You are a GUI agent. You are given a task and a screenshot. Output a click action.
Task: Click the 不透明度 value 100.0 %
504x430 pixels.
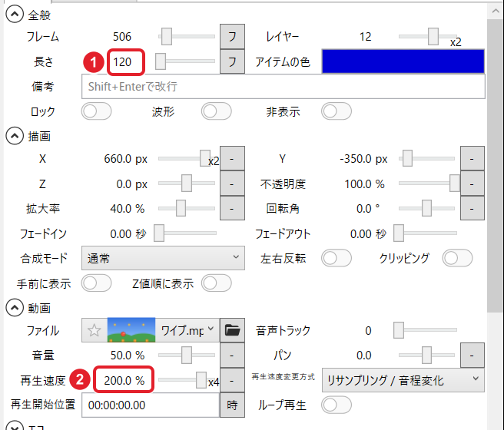(364, 184)
